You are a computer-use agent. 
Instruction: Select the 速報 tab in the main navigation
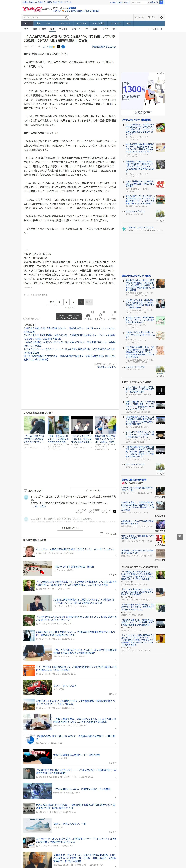(x=38, y=24)
